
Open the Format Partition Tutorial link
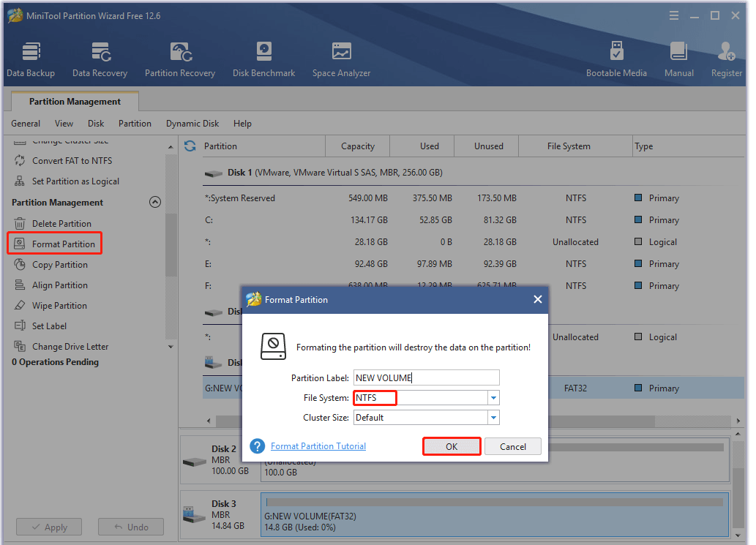(x=318, y=446)
